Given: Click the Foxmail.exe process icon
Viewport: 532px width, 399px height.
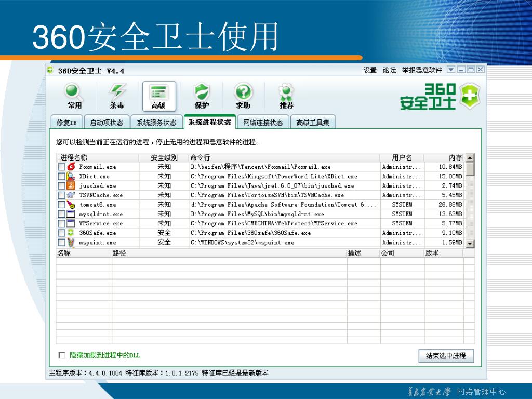Looking at the screenshot, I should (71, 167).
